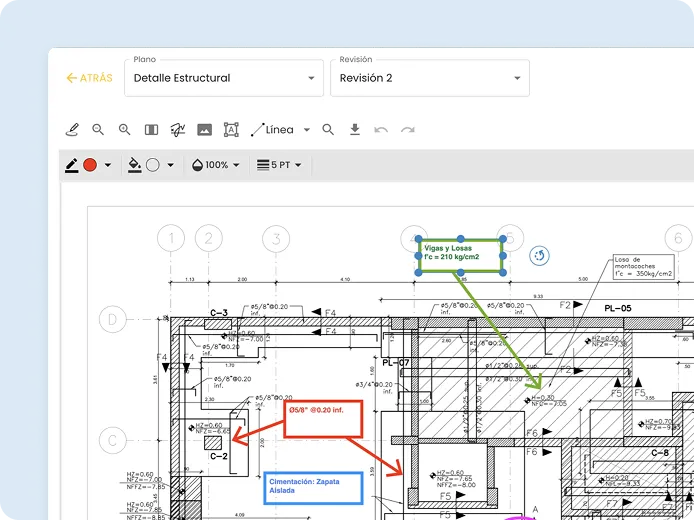Insert an image with the picture icon
The height and width of the screenshot is (520, 694).
(204, 130)
